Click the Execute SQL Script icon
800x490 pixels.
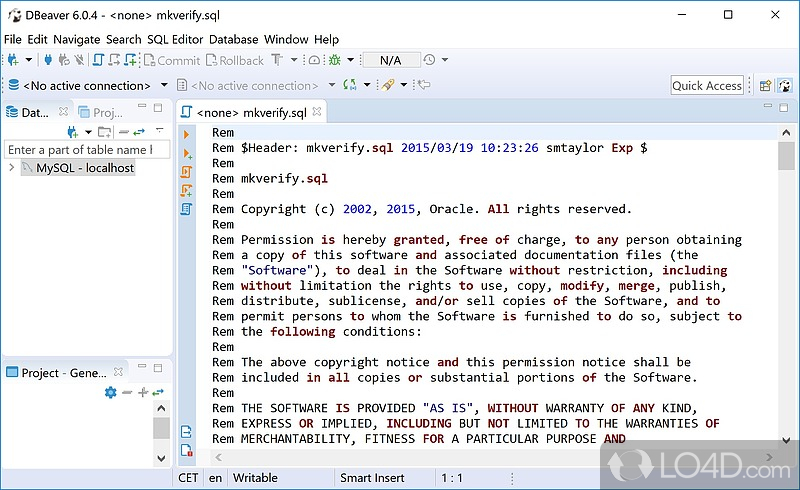point(186,172)
